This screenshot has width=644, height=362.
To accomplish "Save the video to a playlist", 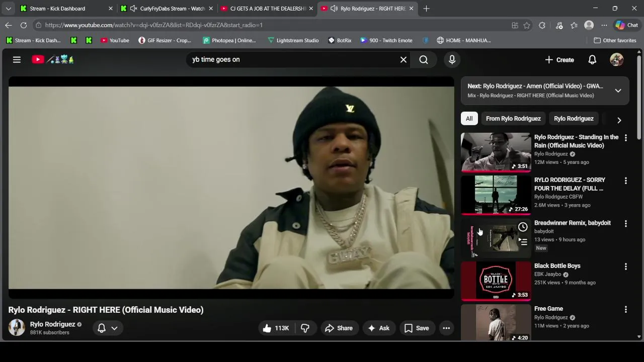I will (x=417, y=328).
